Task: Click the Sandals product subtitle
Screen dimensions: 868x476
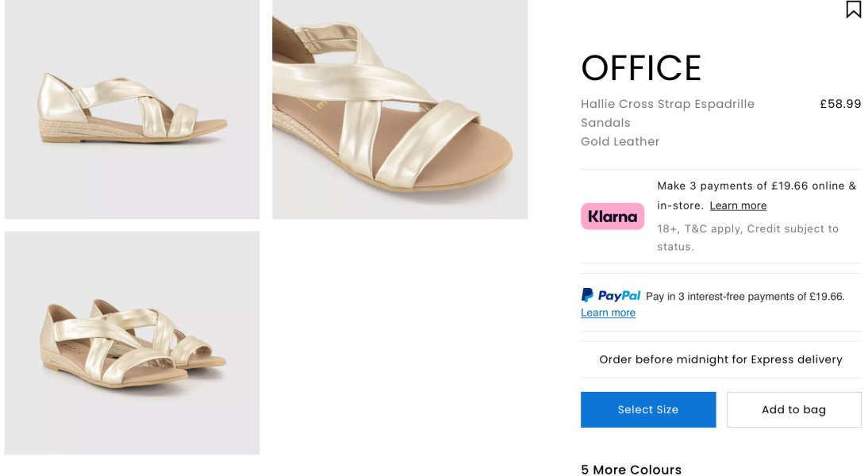Action: (x=604, y=122)
